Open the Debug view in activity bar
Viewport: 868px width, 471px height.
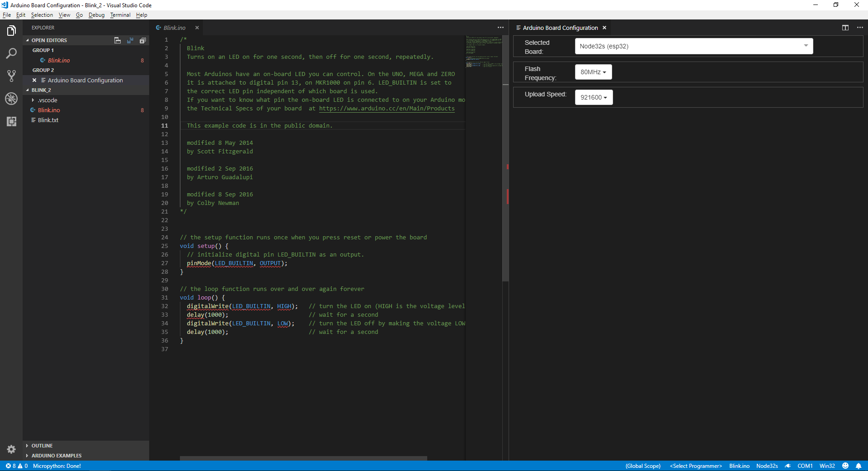pos(11,99)
